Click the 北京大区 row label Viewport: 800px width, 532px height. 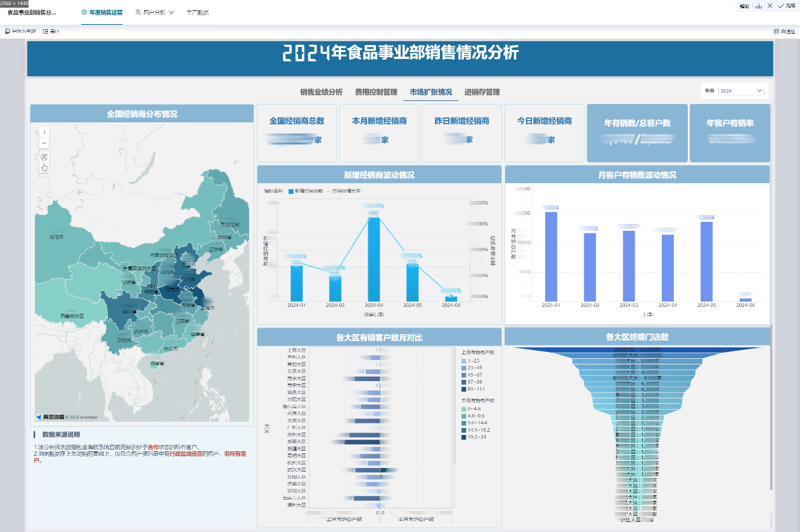coord(296,372)
